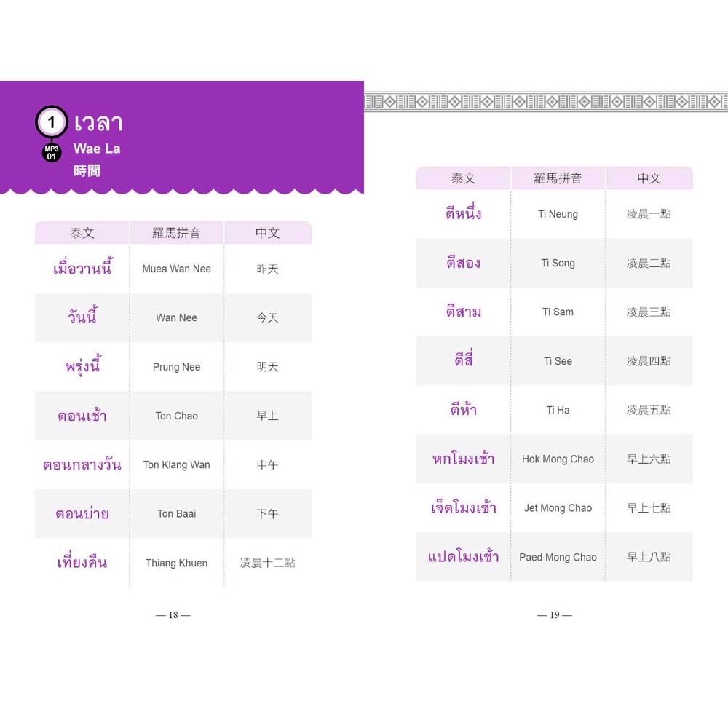The image size is (728, 728).
Task: Select the Thai word เมื่อวานนี้
Action: click(82, 268)
